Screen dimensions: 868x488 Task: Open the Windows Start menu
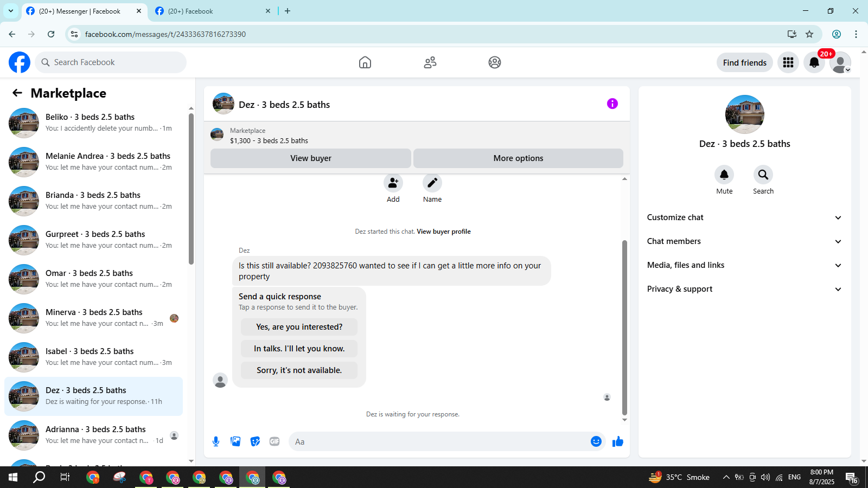coord(13,477)
